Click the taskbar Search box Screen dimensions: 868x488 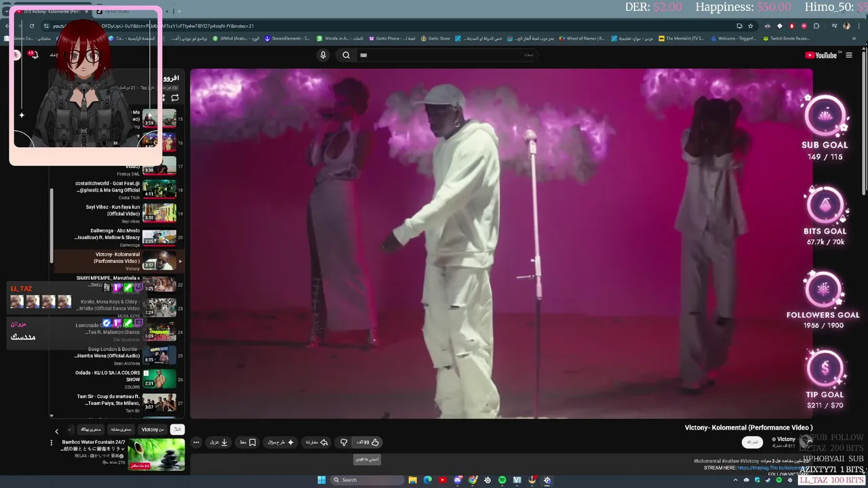[x=367, y=480]
